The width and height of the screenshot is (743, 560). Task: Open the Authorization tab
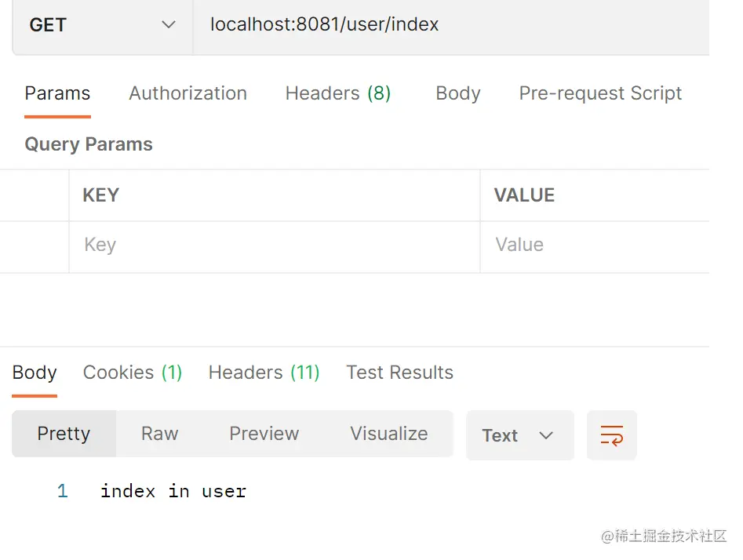pos(188,93)
